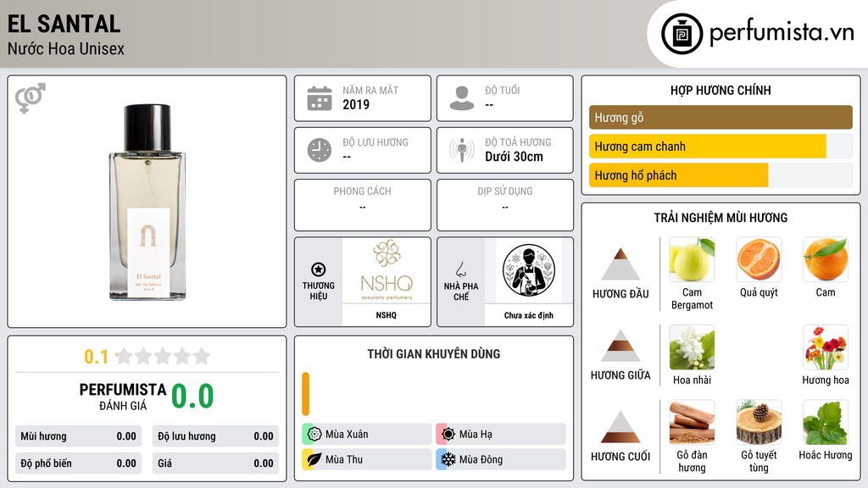The width and height of the screenshot is (868, 488).
Task: Click the 'DỊP SỬ DỤNG' card
Action: pos(505,205)
